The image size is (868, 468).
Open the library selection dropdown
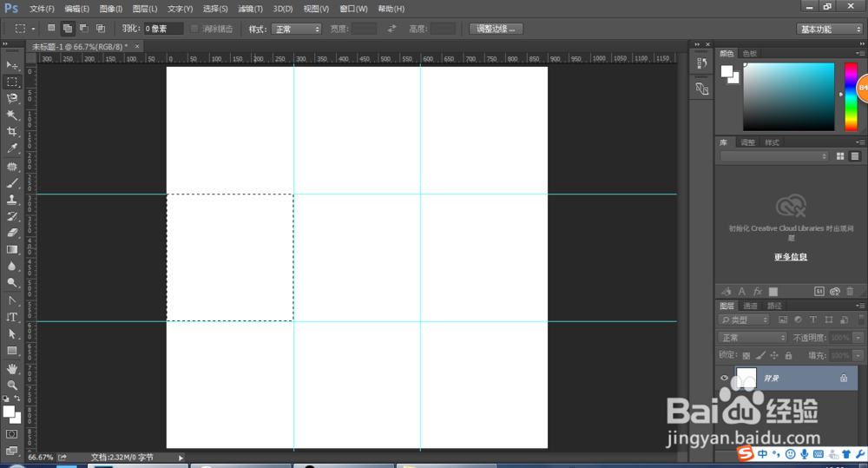pyautogui.click(x=774, y=156)
